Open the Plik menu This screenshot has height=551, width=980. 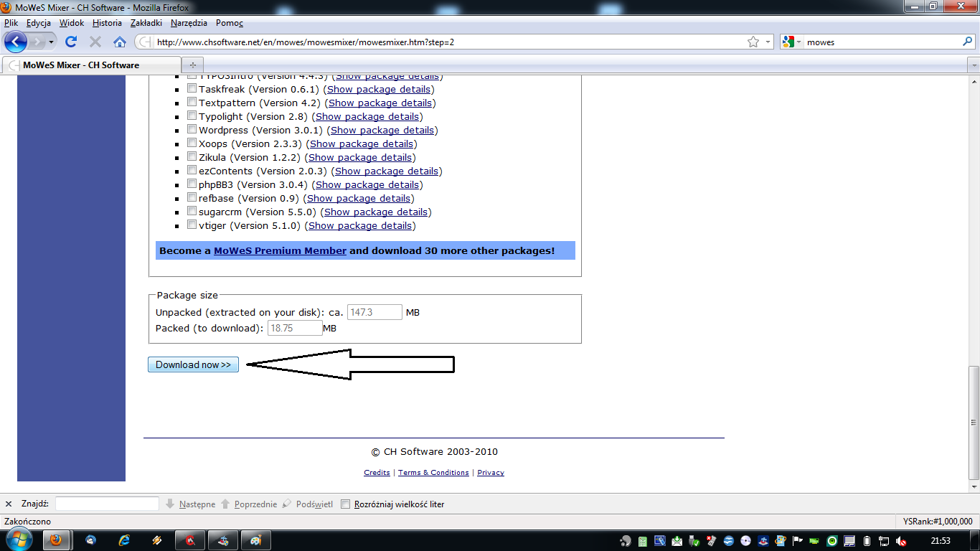(x=11, y=23)
